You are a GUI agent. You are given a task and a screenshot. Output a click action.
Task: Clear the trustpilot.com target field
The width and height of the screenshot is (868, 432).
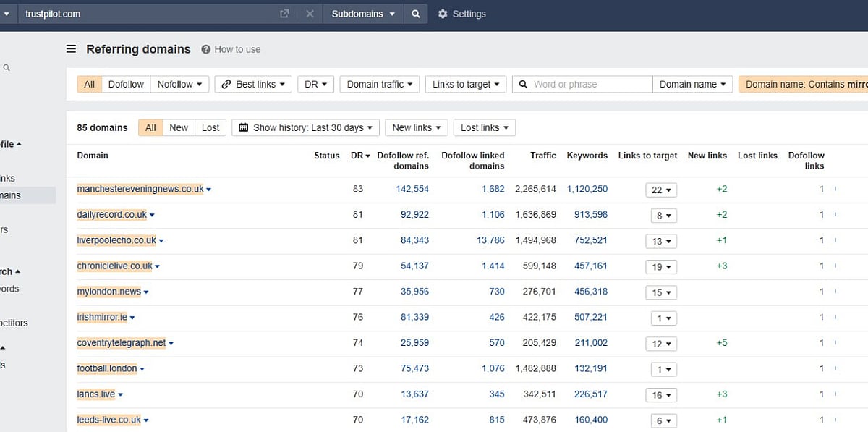[x=309, y=14]
